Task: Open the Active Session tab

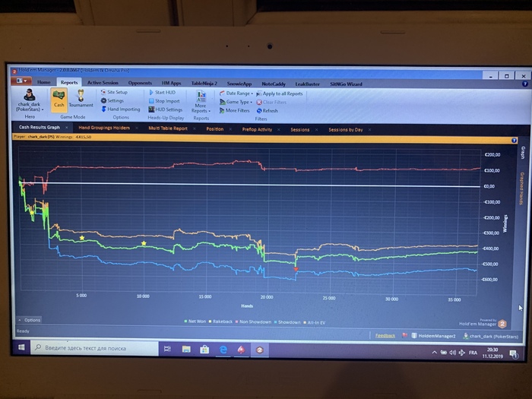Action: (x=103, y=82)
